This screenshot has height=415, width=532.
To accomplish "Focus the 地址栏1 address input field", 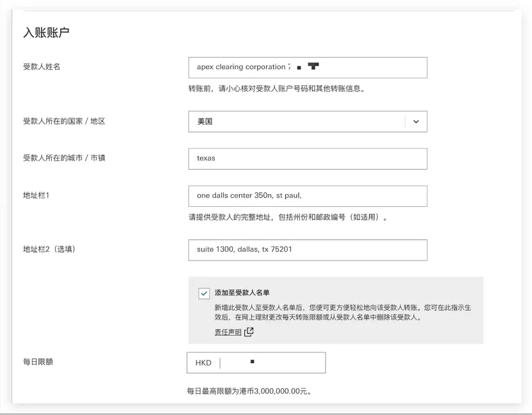I will click(308, 196).
